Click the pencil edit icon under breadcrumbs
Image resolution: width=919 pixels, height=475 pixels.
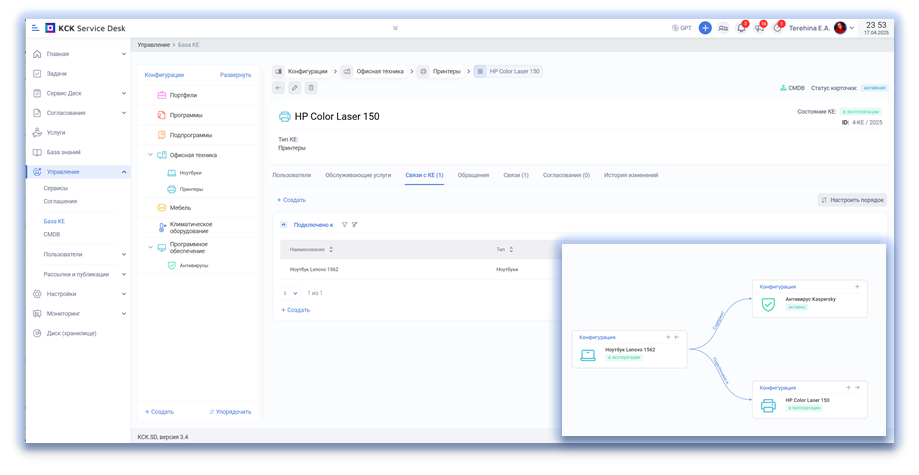pos(294,88)
